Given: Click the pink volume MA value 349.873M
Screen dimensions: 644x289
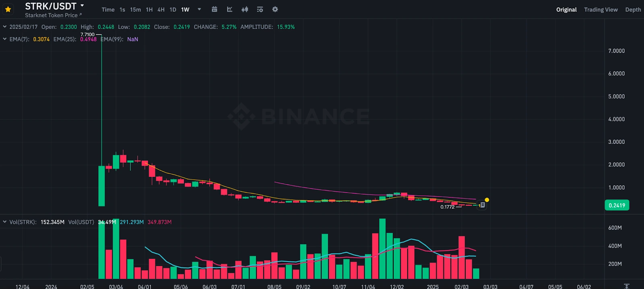Looking at the screenshot, I should pos(159,222).
